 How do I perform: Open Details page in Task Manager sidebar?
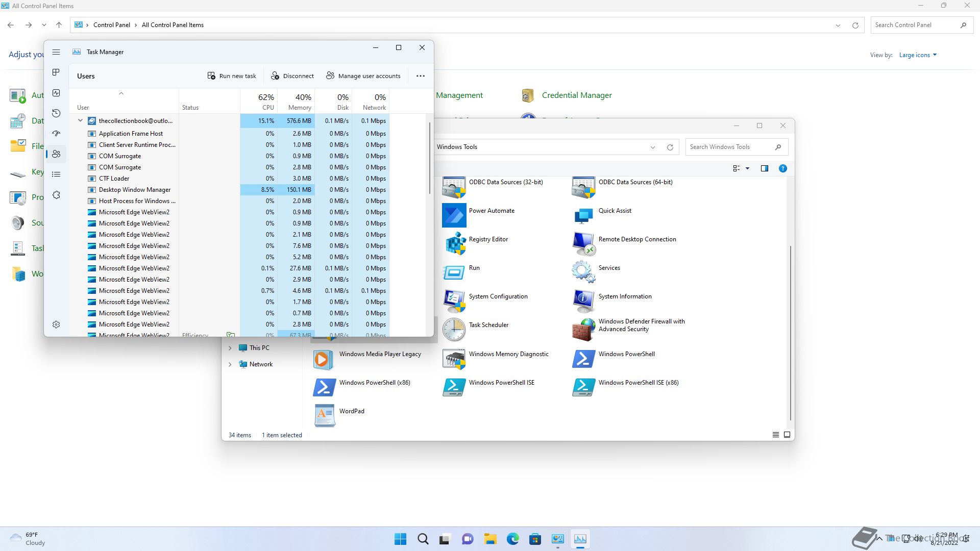(x=56, y=174)
